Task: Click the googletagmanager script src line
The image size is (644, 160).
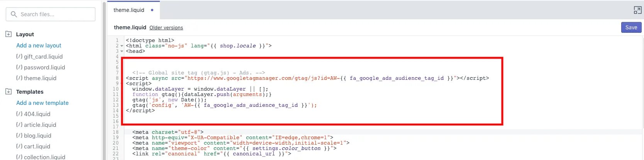Action: tap(307, 78)
